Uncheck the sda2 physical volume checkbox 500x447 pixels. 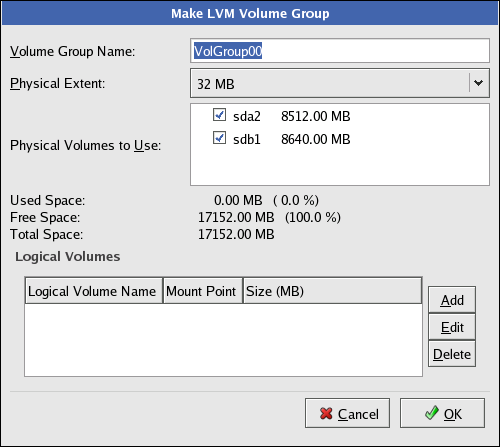219,115
